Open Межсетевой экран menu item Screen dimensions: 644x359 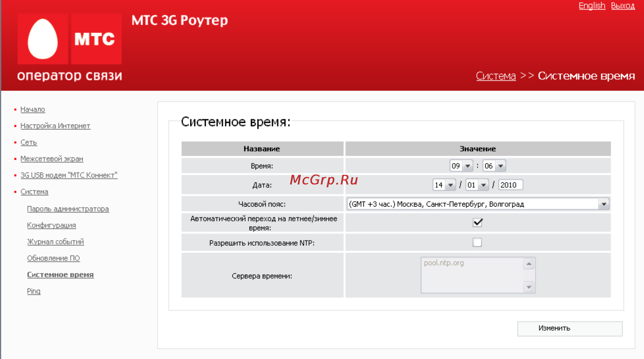point(52,159)
